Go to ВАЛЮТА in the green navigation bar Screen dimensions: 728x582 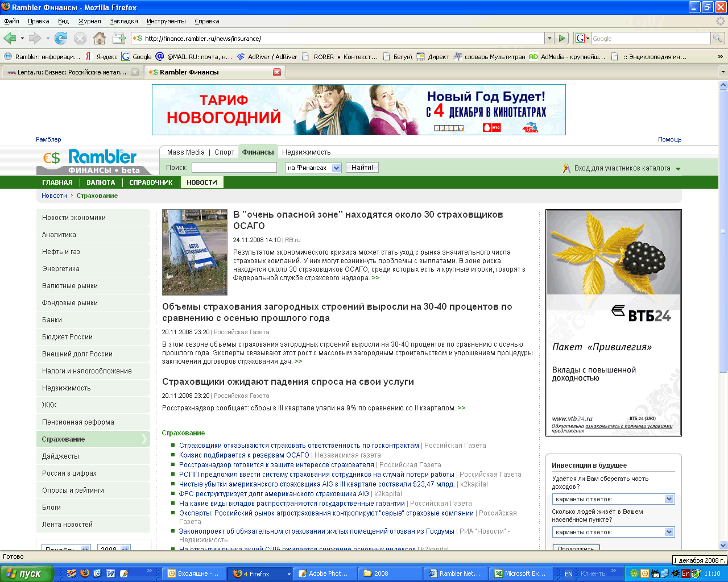click(x=101, y=182)
